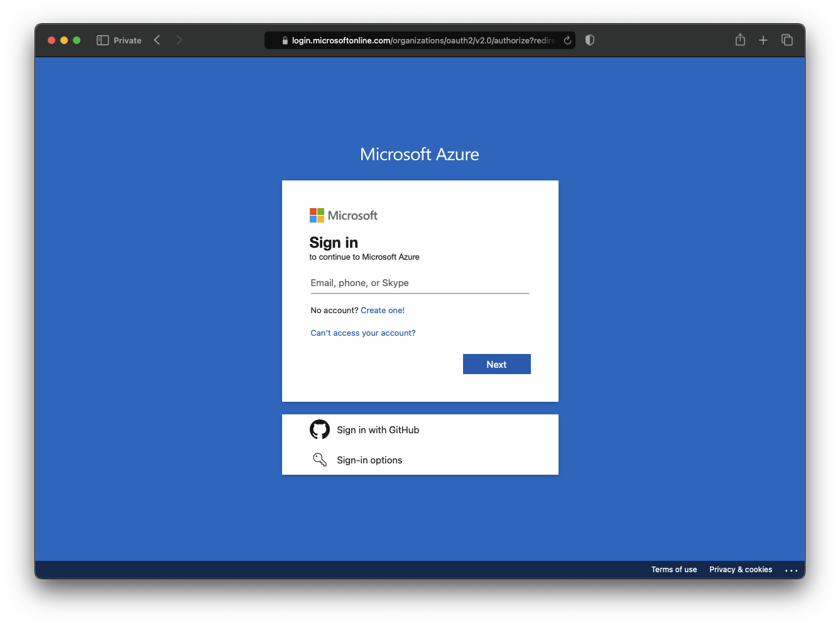
Task: Add a new tab with plus icon
Action: tap(763, 40)
